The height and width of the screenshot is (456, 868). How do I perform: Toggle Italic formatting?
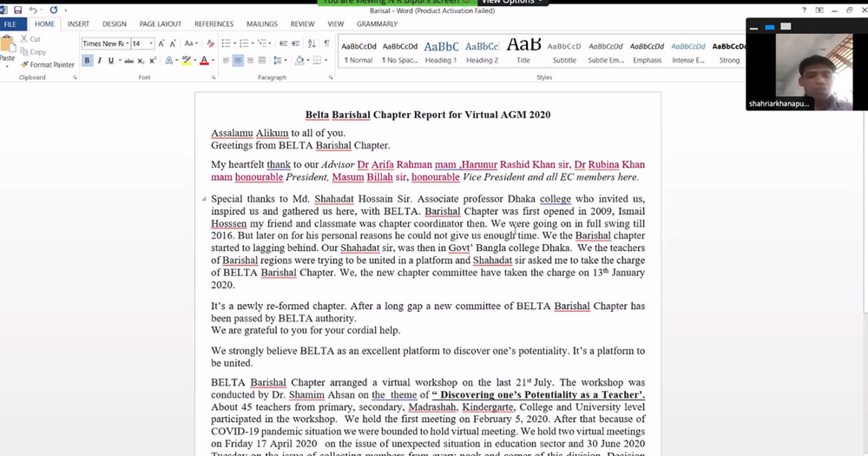[x=99, y=61]
